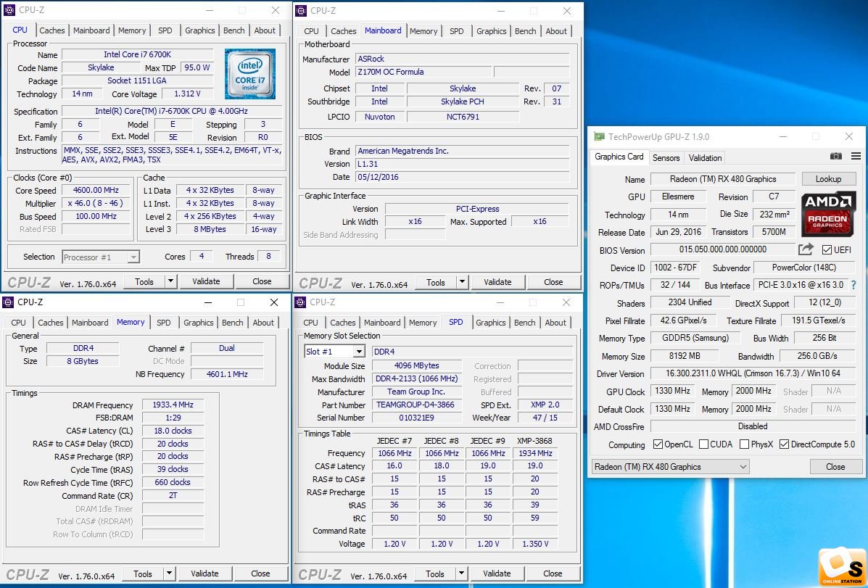Screen dimensions: 868x588
Task: Click the CPU-Z title icon in the SPD window
Action: pos(300,302)
